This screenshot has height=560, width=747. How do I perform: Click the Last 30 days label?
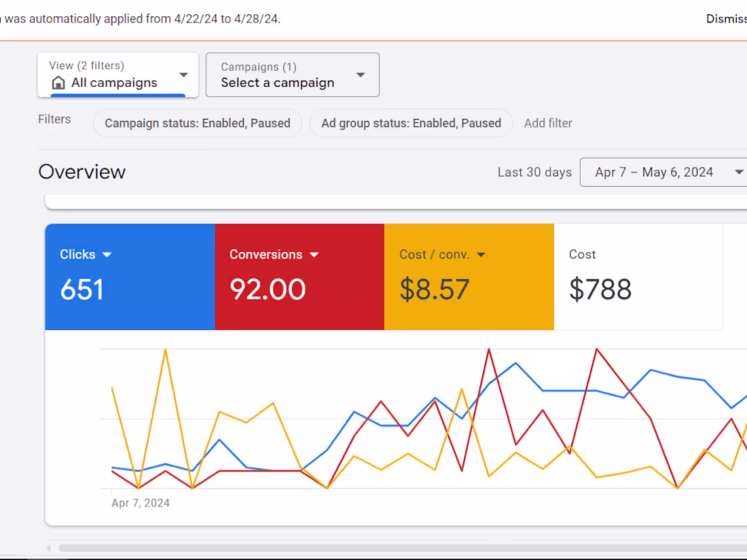534,172
